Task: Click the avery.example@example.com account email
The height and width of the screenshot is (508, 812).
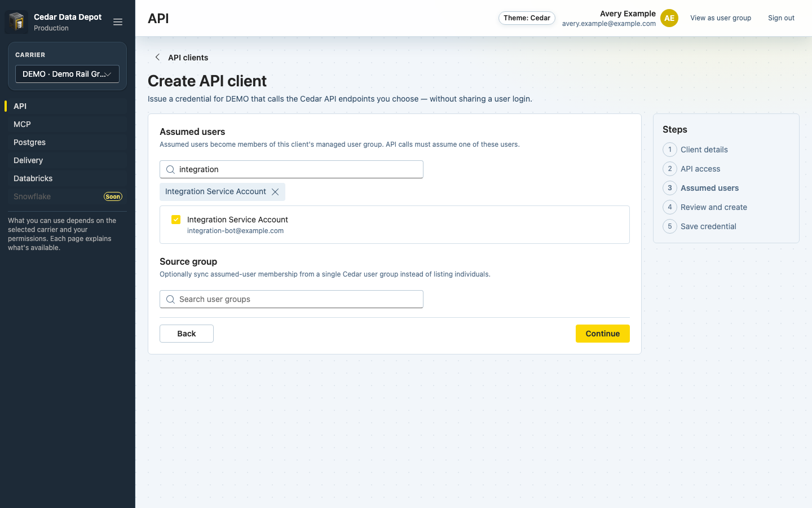Action: (x=609, y=24)
